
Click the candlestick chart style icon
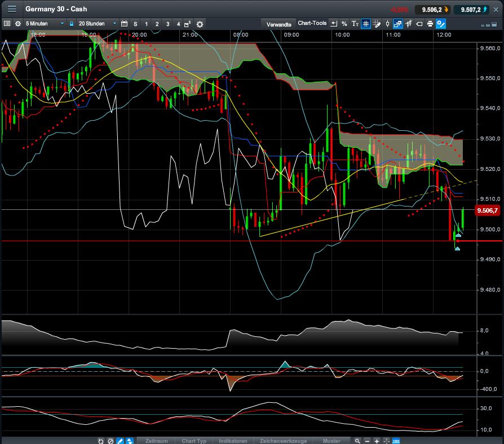[x=387, y=24]
